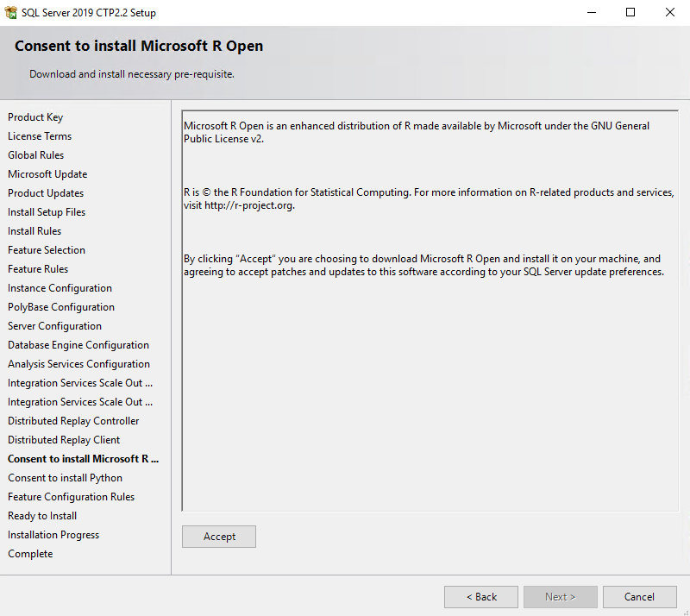
Task: Select the Installation Progress step
Action: [53, 535]
